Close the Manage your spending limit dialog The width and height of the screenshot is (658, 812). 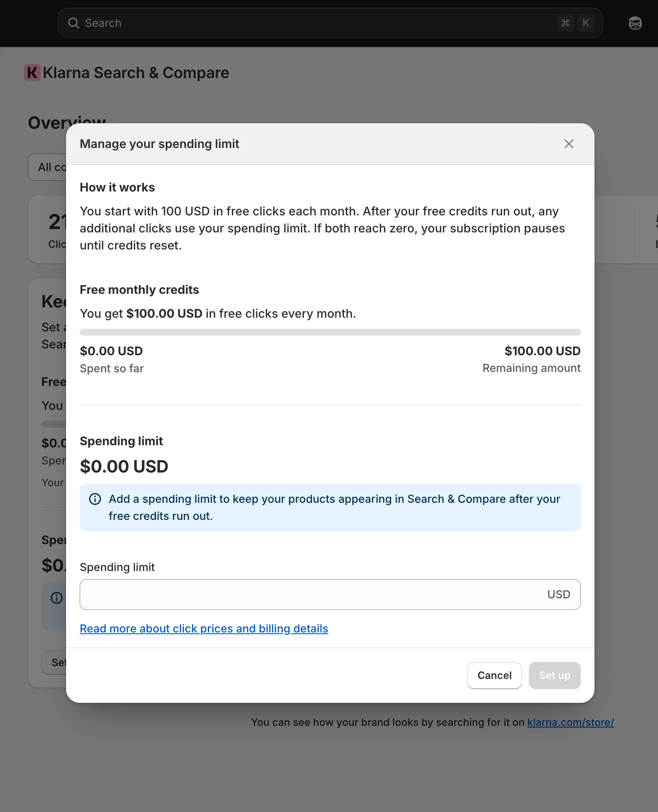tap(569, 144)
